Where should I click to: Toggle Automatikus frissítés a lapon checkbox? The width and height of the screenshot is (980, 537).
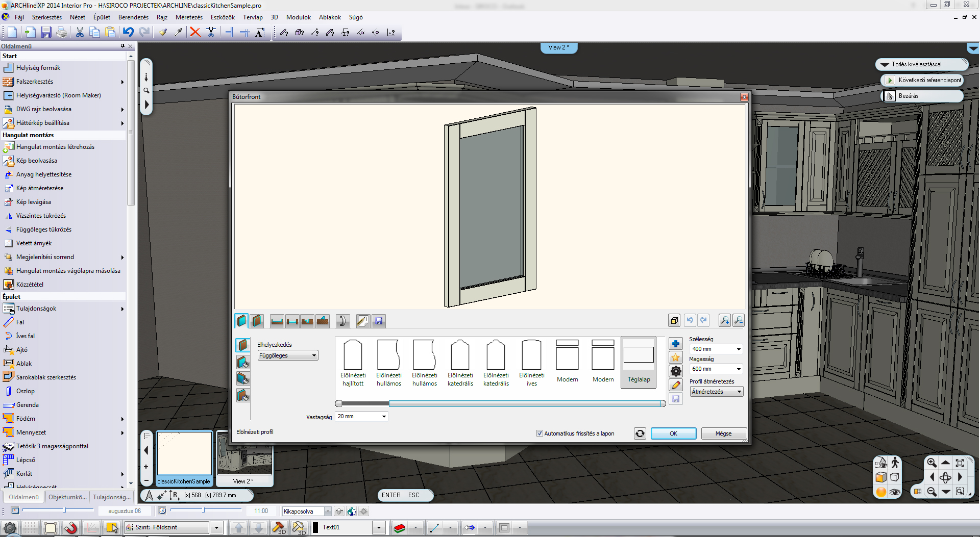pyautogui.click(x=540, y=433)
